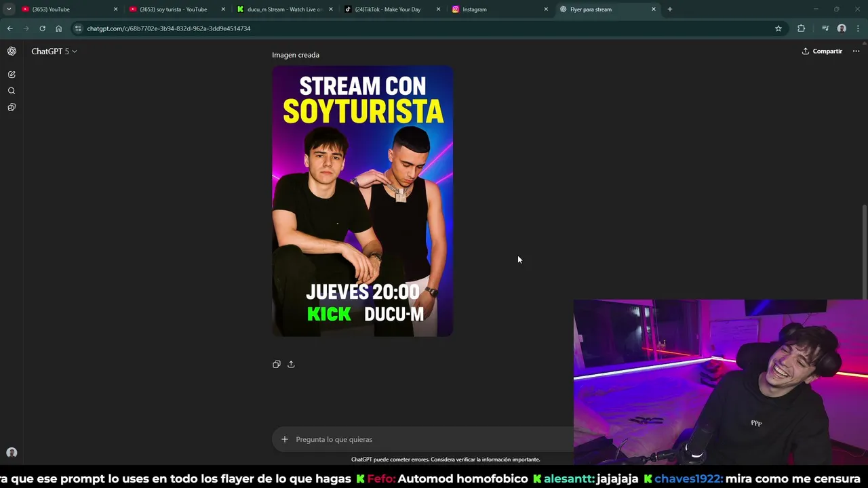
Task: Close the TikTok Make Your Day tab
Action: click(438, 9)
